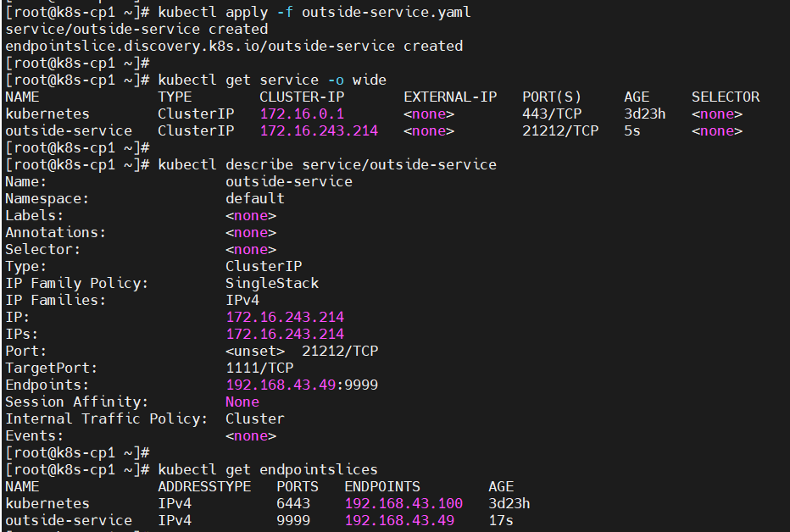Select 192.168.43.49 in endpointslices table

click(399, 520)
